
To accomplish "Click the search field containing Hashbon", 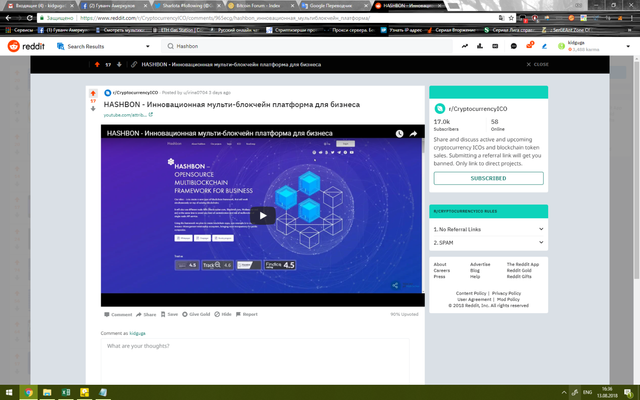I will [307, 46].
